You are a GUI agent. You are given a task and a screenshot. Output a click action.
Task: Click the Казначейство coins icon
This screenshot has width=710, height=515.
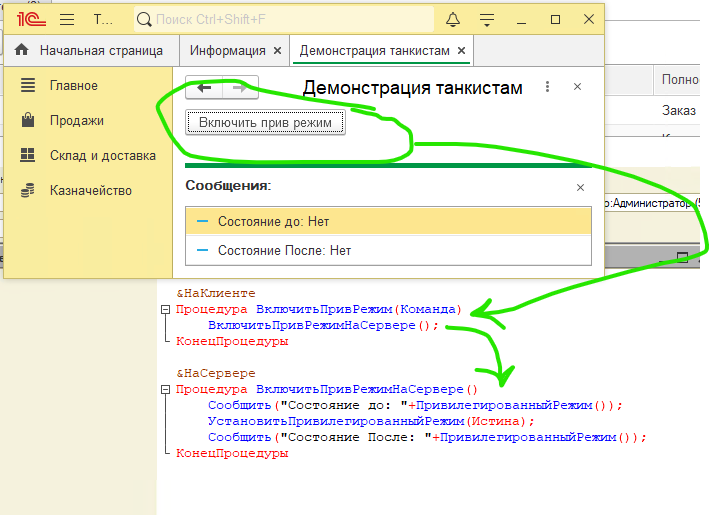28,190
